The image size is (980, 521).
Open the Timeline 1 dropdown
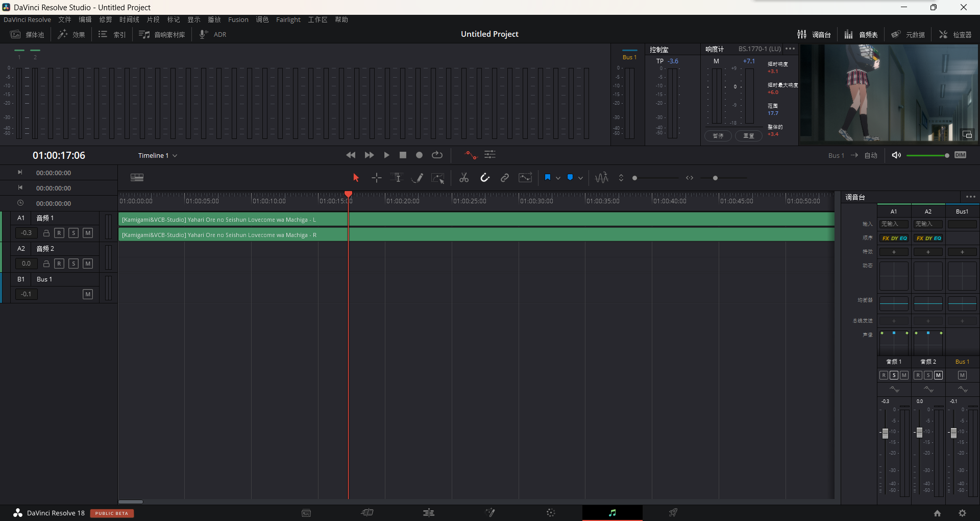point(157,156)
